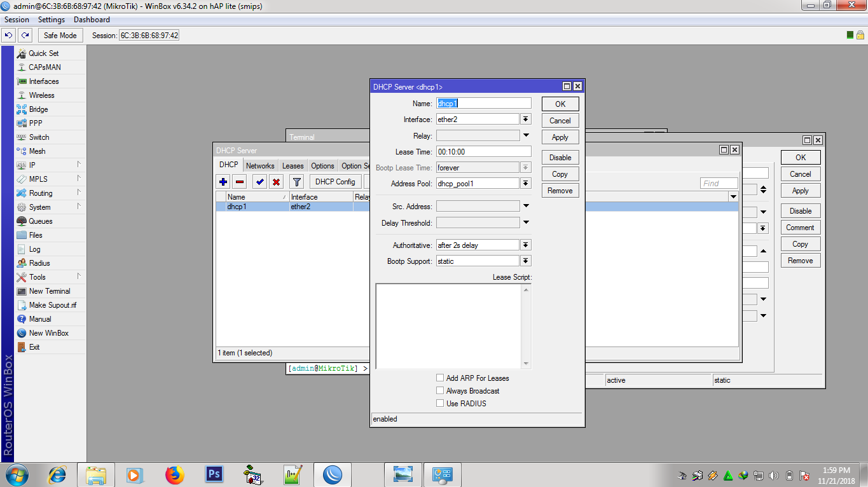
Task: Open Authoritative dropdown
Action: (526, 245)
